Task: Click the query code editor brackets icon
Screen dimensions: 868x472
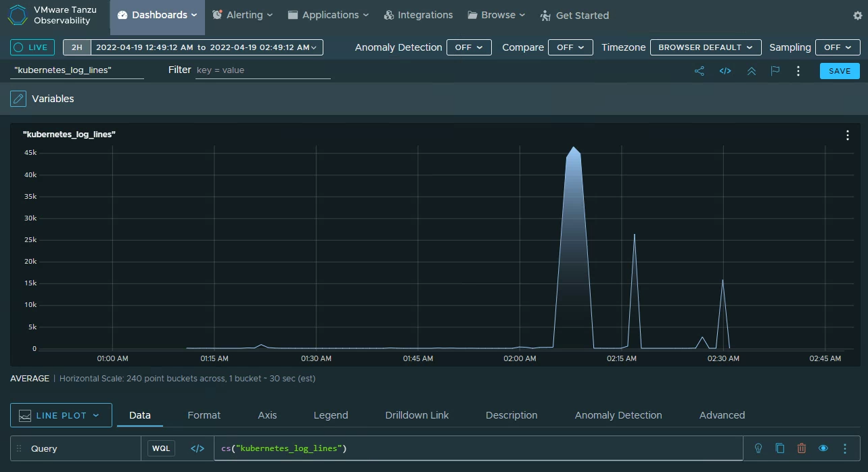Action: [198, 448]
